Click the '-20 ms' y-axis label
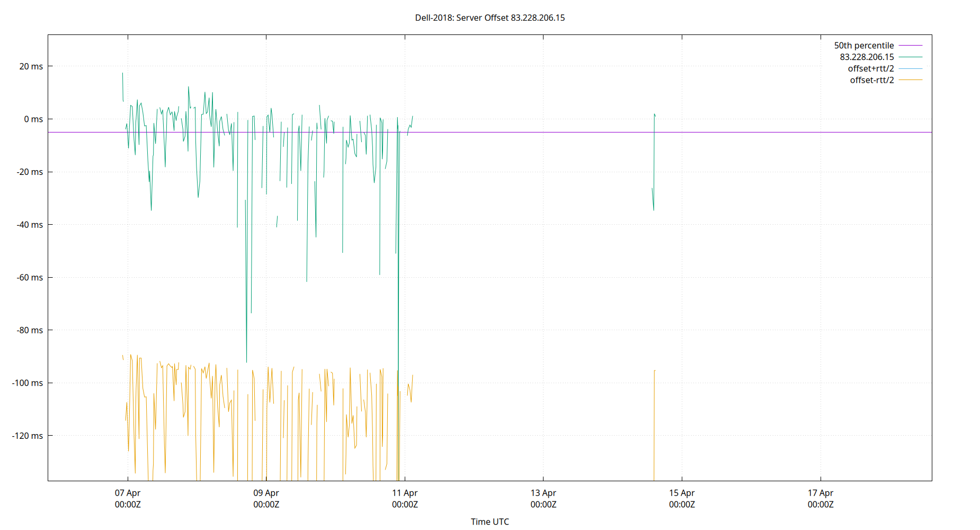Image resolution: width=980 pixels, height=530 pixels. point(30,172)
